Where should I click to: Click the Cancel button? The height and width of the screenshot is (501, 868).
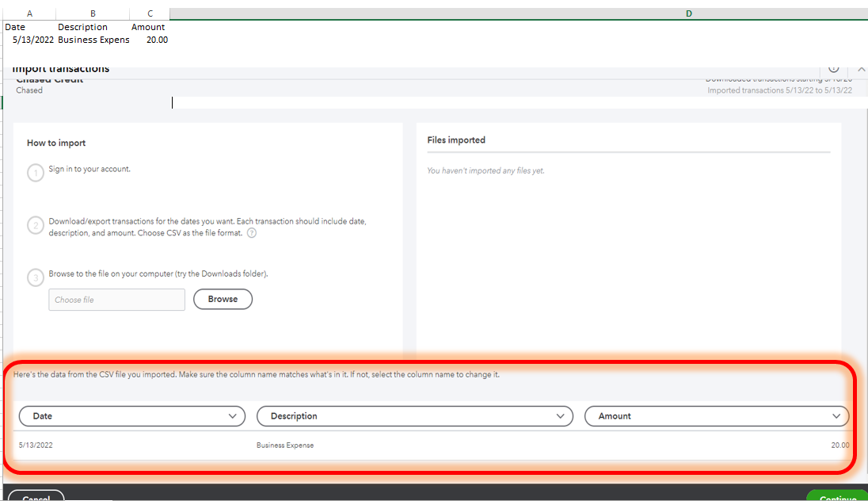pyautogui.click(x=36, y=496)
